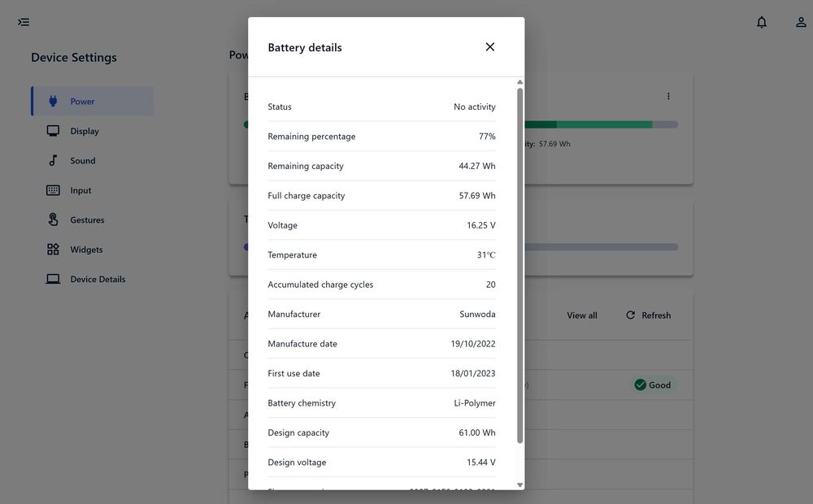
Task: Click the Power plug icon
Action: tap(53, 101)
